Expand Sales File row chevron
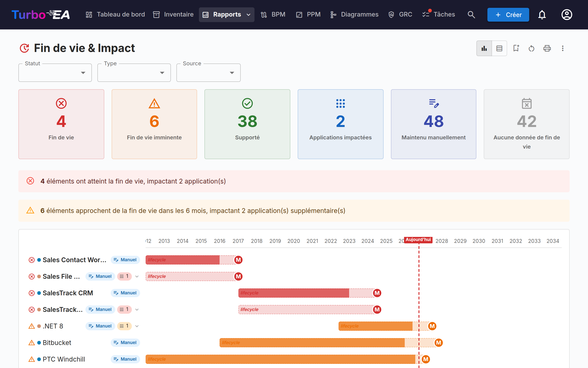 coord(137,276)
